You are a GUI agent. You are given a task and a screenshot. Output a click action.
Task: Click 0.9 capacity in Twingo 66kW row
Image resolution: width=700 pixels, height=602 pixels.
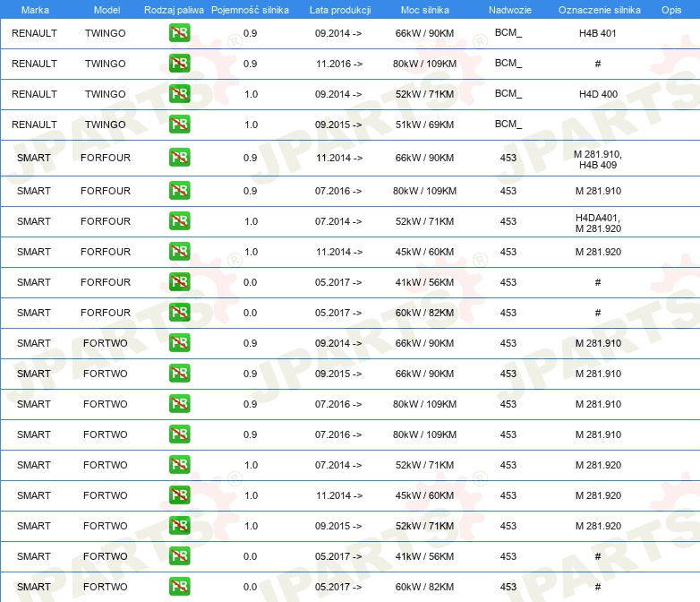tap(250, 33)
